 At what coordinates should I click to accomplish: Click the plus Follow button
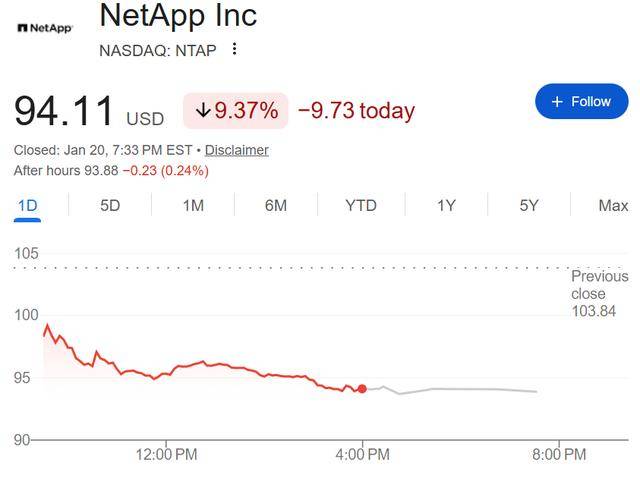[581, 102]
